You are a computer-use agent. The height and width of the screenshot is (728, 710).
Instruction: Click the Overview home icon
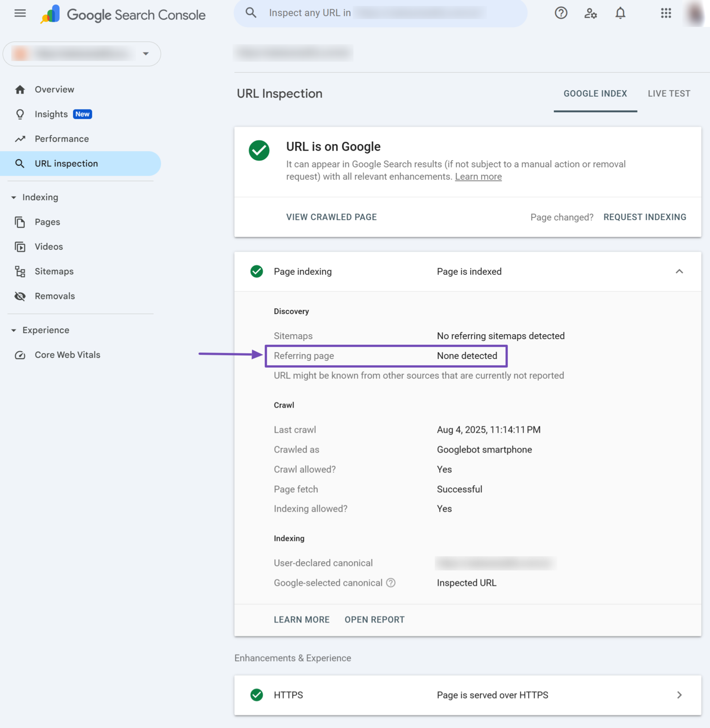(x=20, y=90)
